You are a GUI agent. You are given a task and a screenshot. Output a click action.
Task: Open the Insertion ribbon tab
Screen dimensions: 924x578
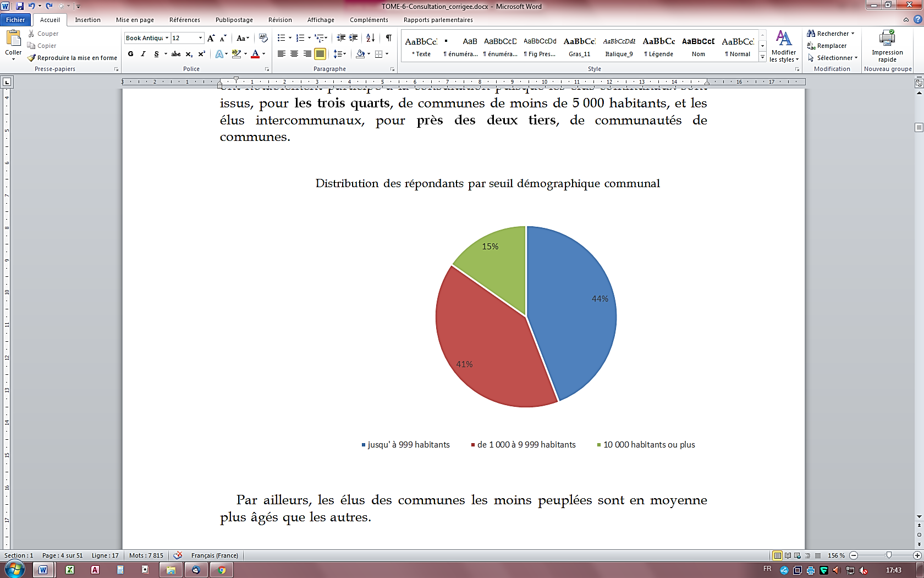pyautogui.click(x=87, y=20)
